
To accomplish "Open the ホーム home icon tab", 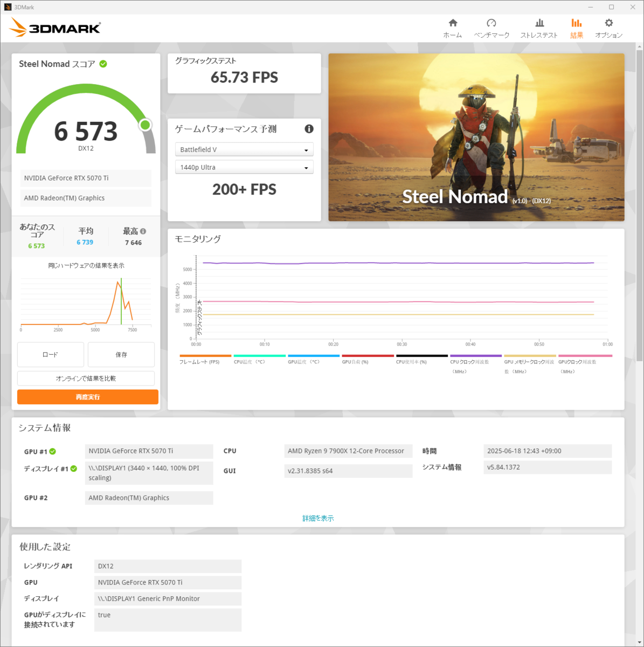I will click(x=452, y=28).
